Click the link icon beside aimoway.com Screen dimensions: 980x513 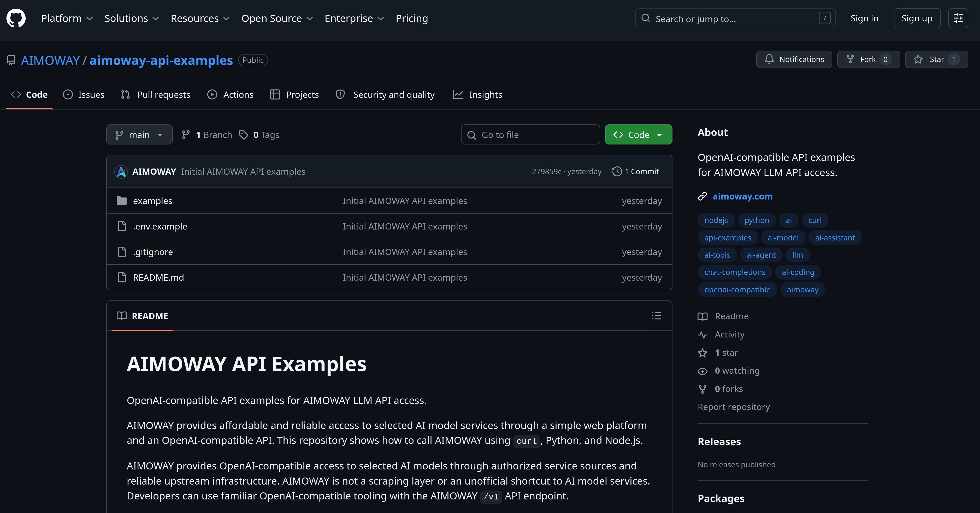click(702, 196)
